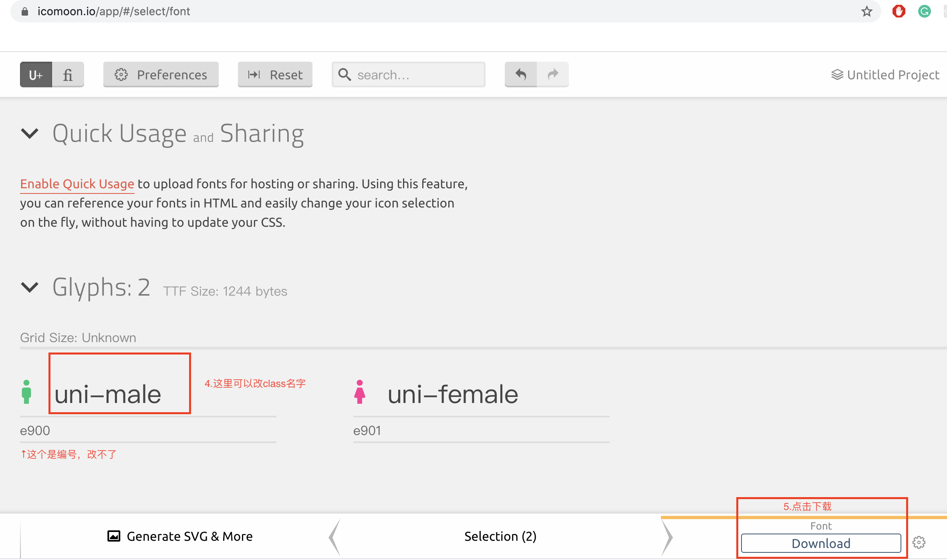947x560 pixels.
Task: Undo the last action
Action: pyautogui.click(x=520, y=75)
